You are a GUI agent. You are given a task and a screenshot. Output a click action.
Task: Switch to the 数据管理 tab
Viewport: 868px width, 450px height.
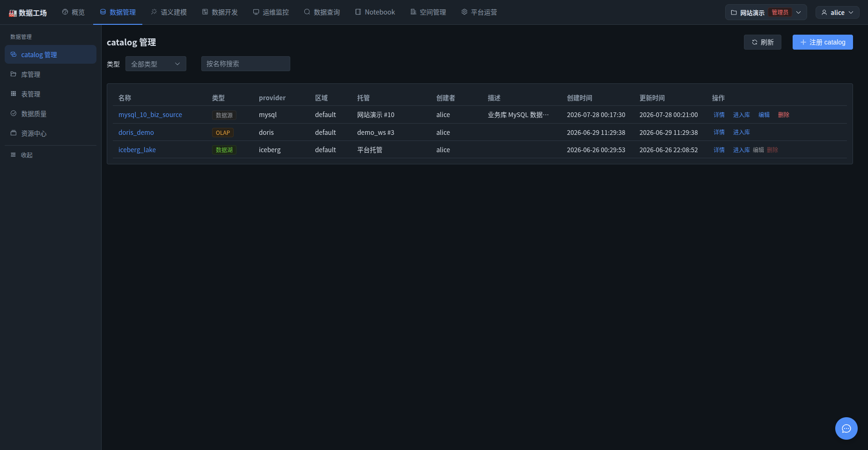coord(118,12)
